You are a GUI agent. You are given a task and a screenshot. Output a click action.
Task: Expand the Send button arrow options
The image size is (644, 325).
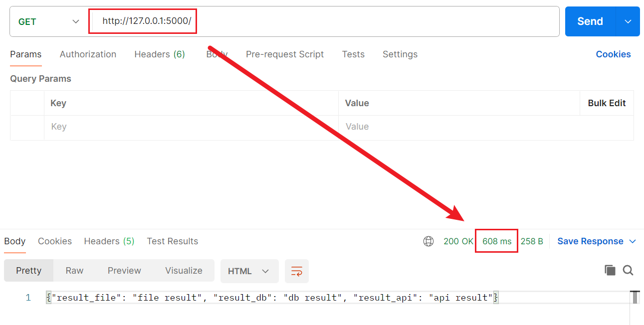point(628,21)
